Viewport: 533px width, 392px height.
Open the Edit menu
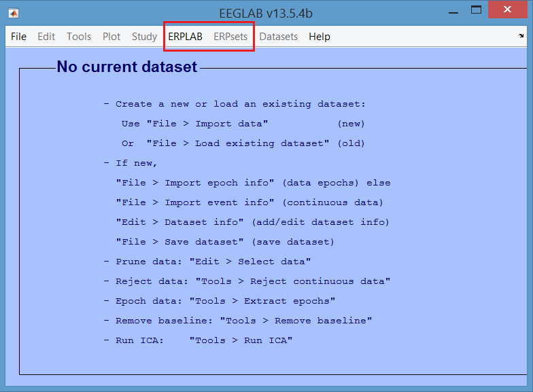pos(46,37)
